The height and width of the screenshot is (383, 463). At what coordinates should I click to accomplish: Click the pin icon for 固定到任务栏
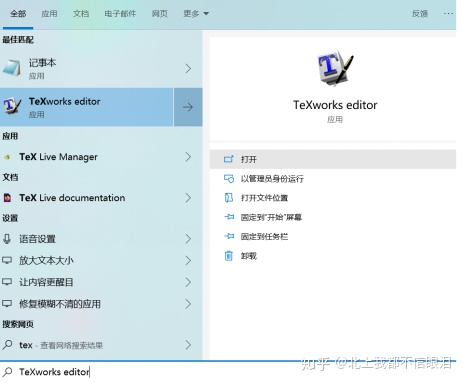229,236
